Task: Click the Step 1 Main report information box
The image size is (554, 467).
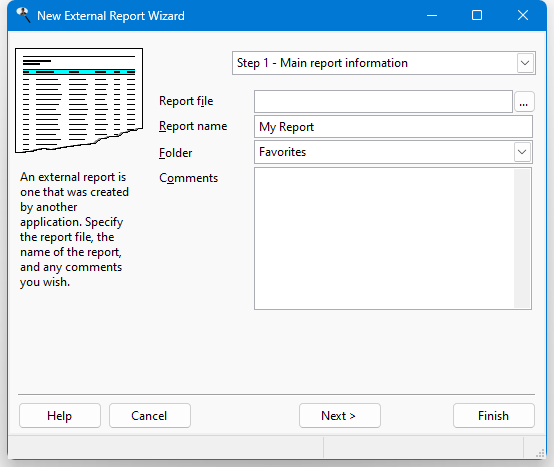Action: point(384,63)
